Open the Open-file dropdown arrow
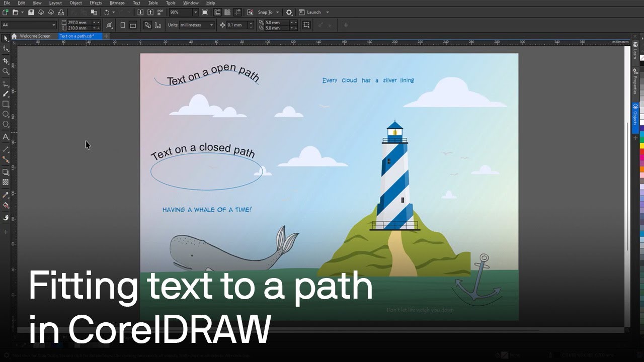Screen dimensions: 644x362 tap(22, 12)
